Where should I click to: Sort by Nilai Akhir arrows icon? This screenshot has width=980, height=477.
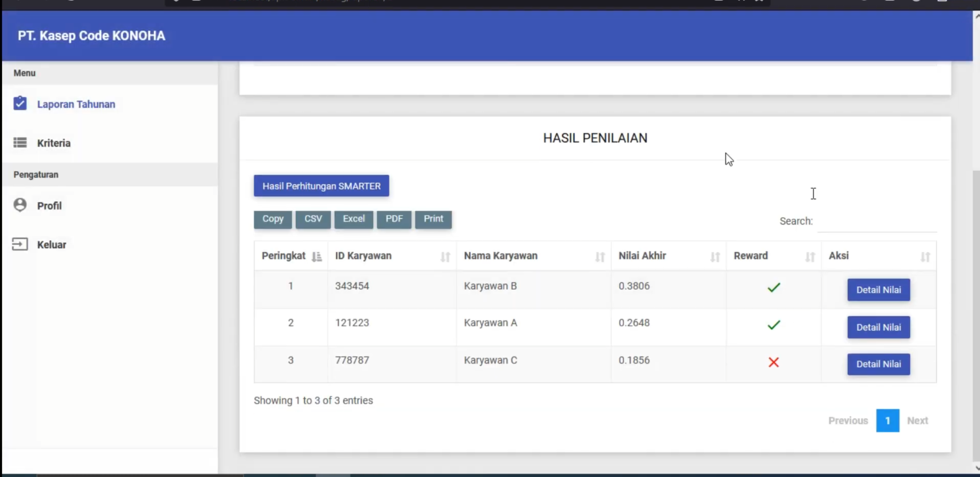[715, 256]
